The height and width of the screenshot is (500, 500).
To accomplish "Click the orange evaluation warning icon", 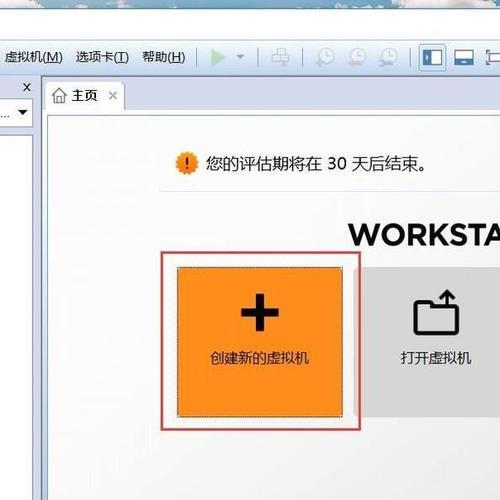I will click(187, 163).
